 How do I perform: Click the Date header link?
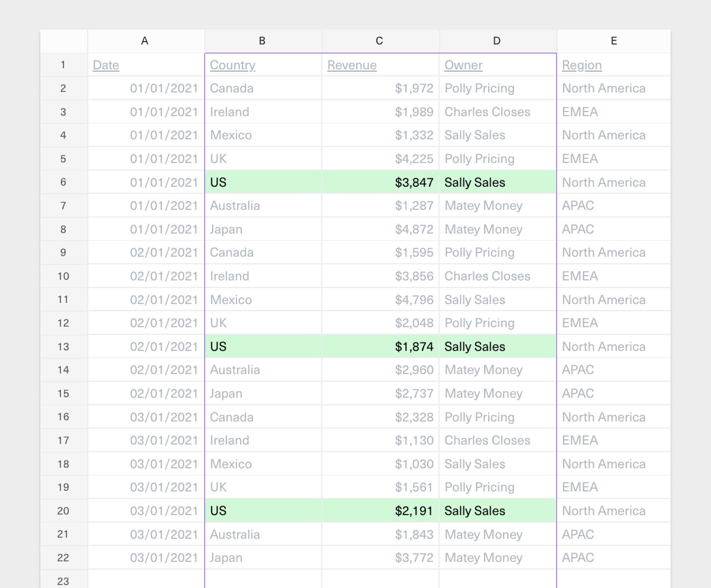click(x=106, y=65)
